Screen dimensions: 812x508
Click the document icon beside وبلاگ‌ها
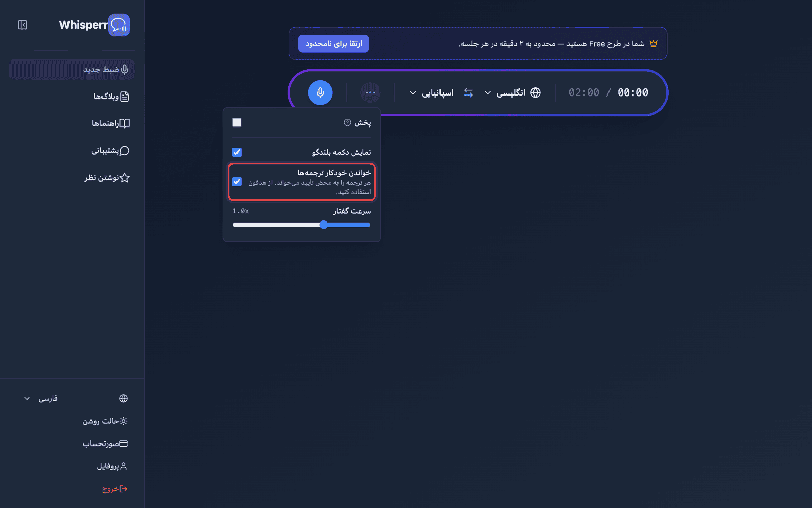coord(125,97)
